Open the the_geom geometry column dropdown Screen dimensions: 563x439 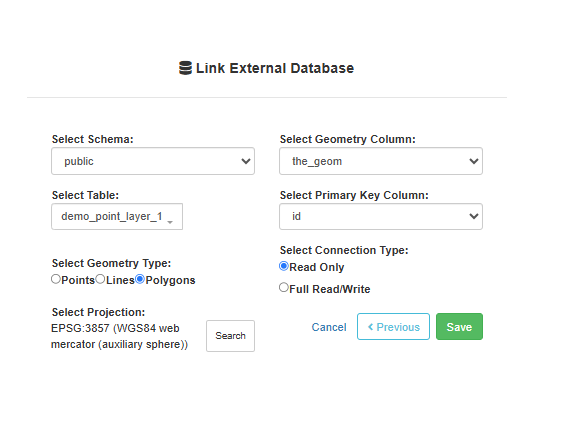click(381, 161)
